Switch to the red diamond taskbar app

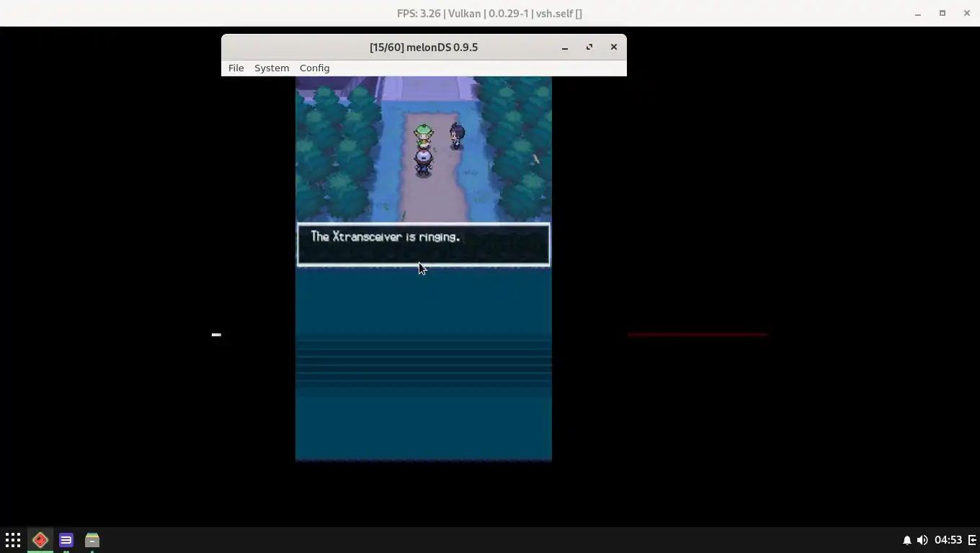(40, 540)
